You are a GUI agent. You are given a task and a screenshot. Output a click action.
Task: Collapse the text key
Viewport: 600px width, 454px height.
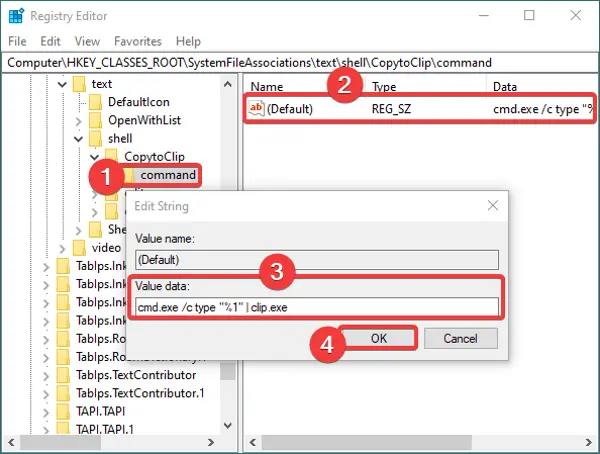tap(62, 84)
